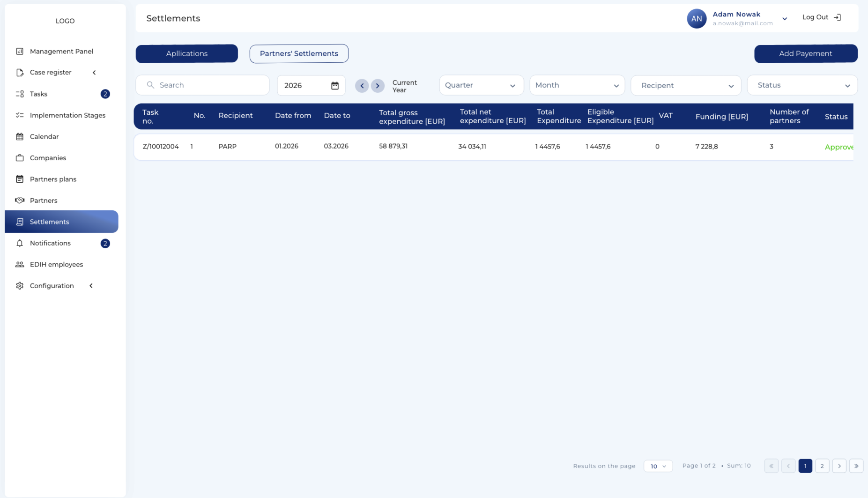Click the Tasks list icon in sidebar
Screen dimensions: 868x498
[x=20, y=94]
